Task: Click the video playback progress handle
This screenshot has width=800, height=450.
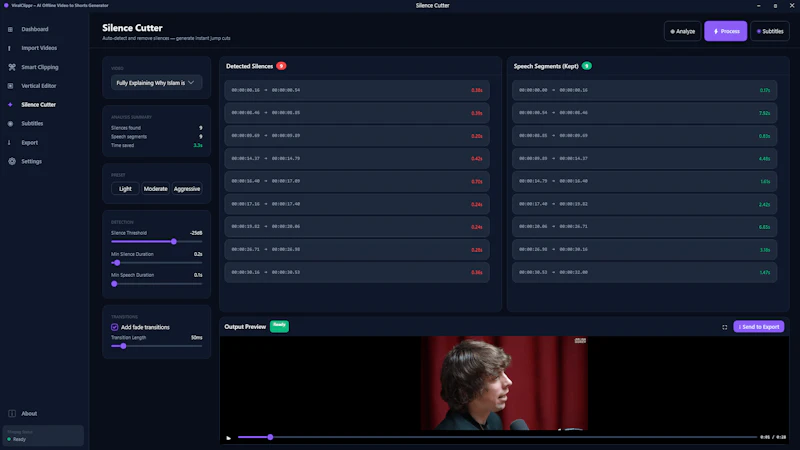Action: [270, 437]
